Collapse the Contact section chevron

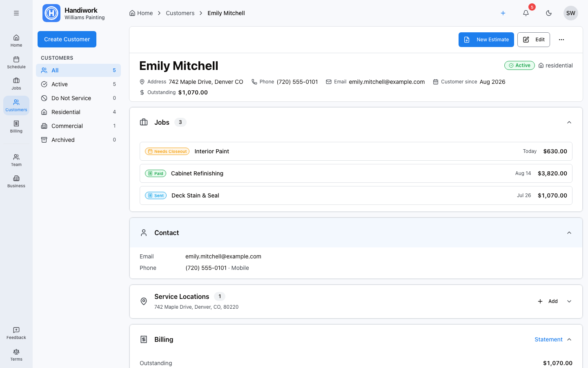tap(569, 233)
